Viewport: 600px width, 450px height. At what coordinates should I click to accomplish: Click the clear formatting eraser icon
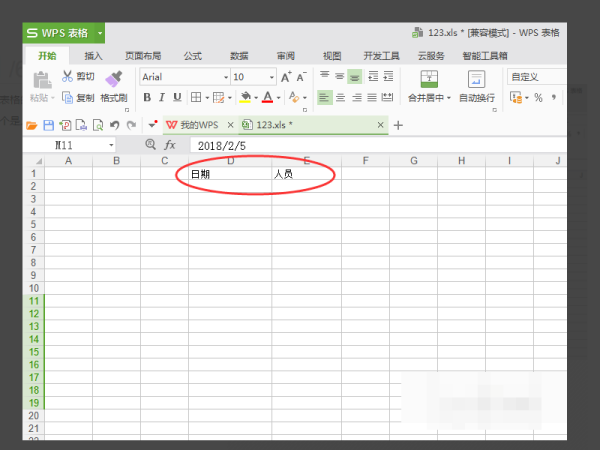click(x=294, y=97)
